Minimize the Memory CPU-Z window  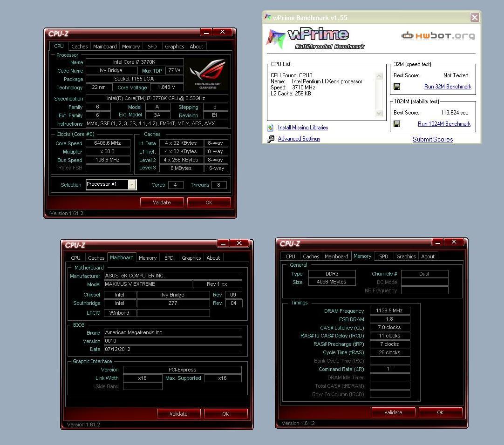[x=437, y=242]
